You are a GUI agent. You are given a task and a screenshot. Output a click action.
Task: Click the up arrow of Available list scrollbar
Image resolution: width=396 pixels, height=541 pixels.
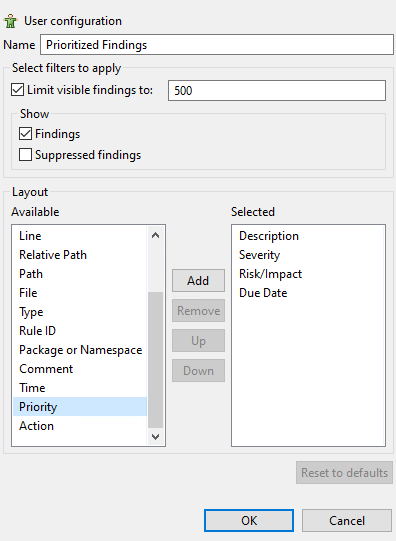[155, 235]
